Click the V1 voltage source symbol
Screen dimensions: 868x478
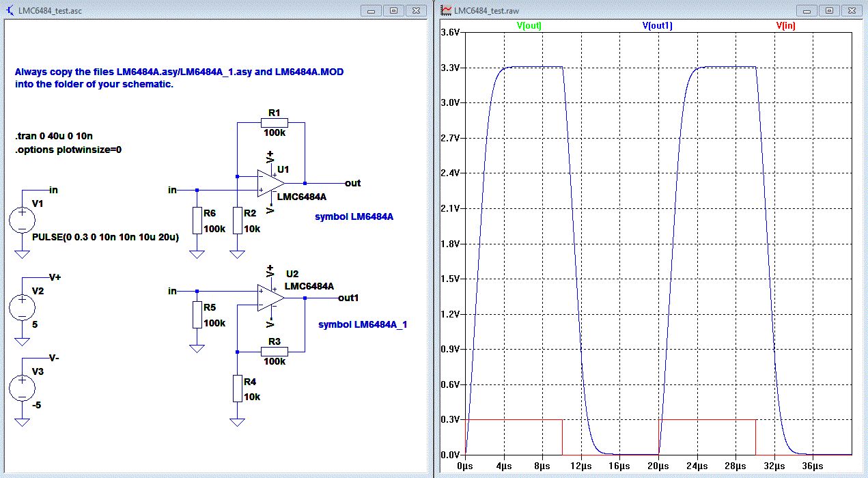[22, 221]
